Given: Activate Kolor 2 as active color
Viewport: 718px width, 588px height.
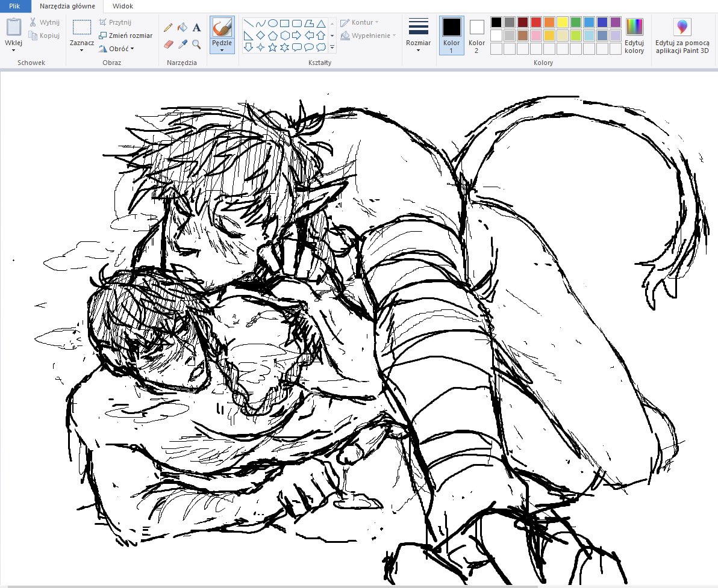Looking at the screenshot, I should click(476, 36).
